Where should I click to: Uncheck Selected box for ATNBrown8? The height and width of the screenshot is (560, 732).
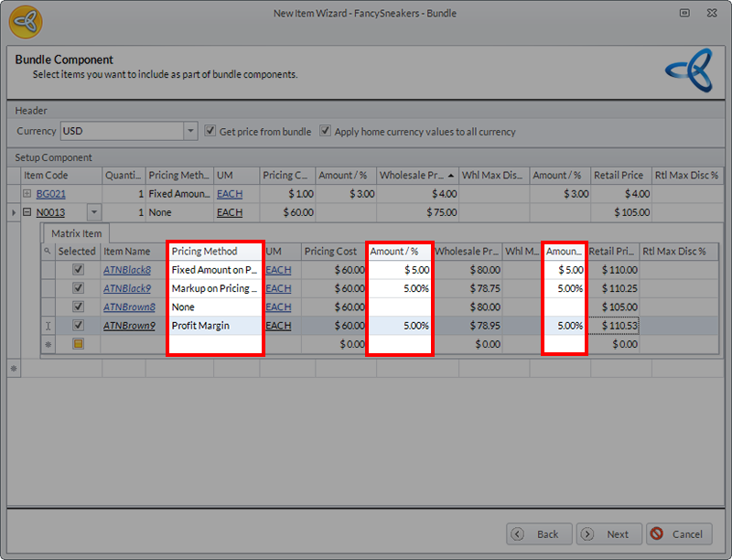point(78,307)
